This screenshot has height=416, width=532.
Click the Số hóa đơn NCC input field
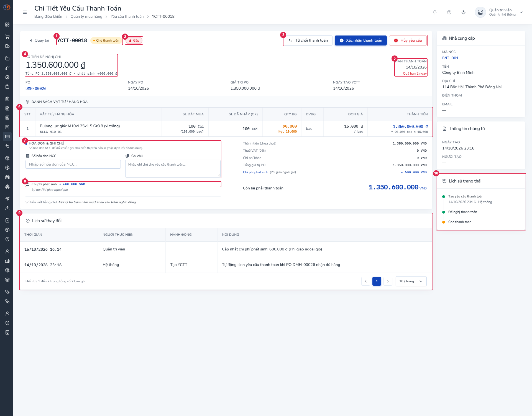click(x=73, y=164)
